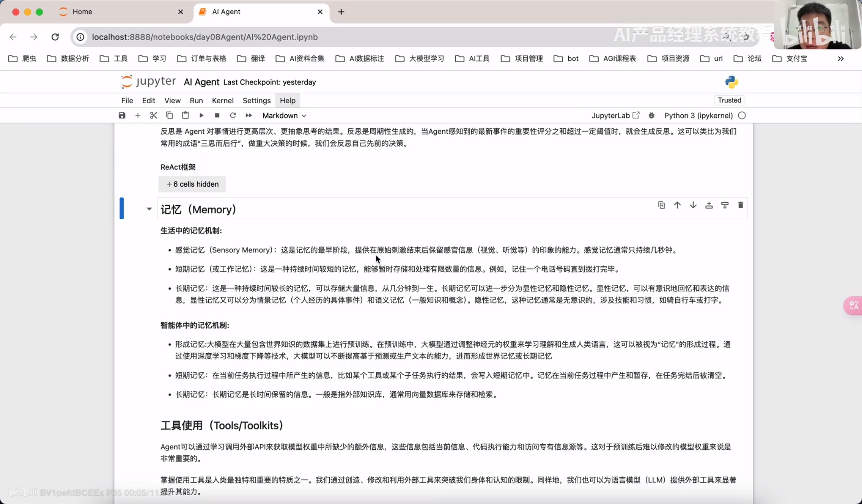
Task: Switch to the Home browser tab
Action: [83, 12]
